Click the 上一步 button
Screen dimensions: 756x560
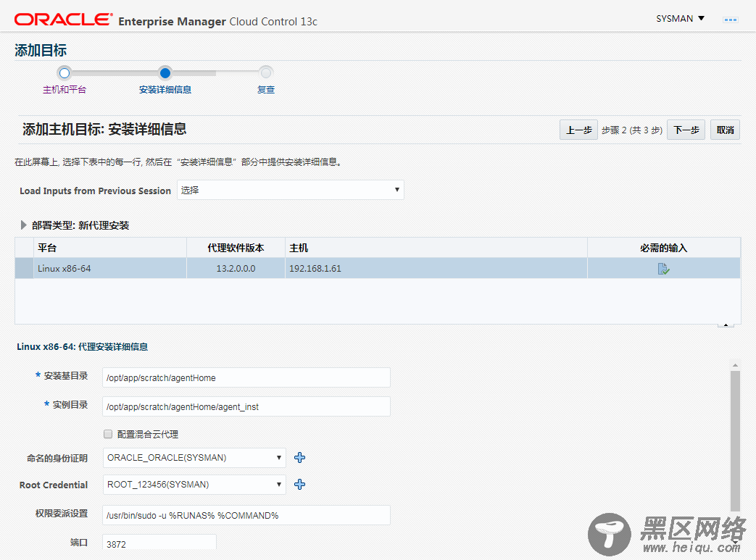pyautogui.click(x=578, y=130)
